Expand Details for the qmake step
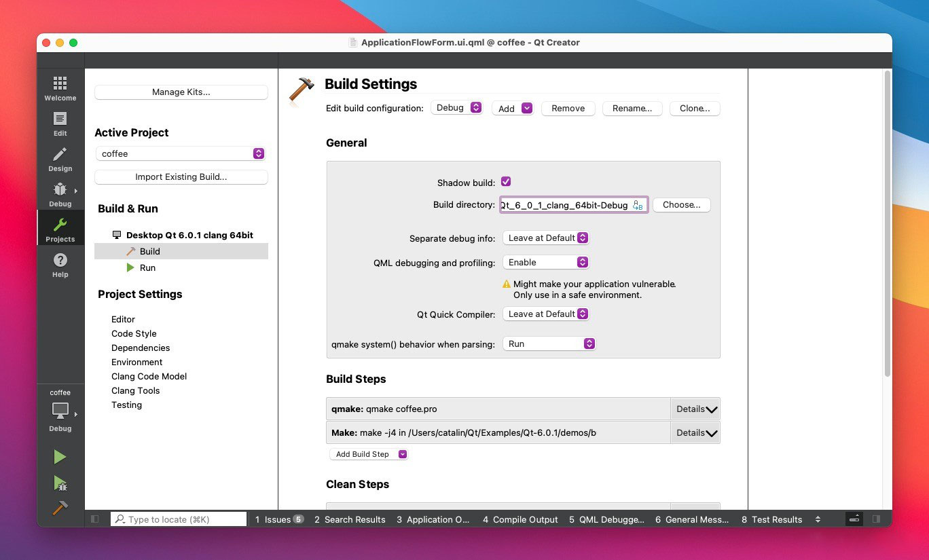This screenshot has height=560, width=929. click(695, 409)
